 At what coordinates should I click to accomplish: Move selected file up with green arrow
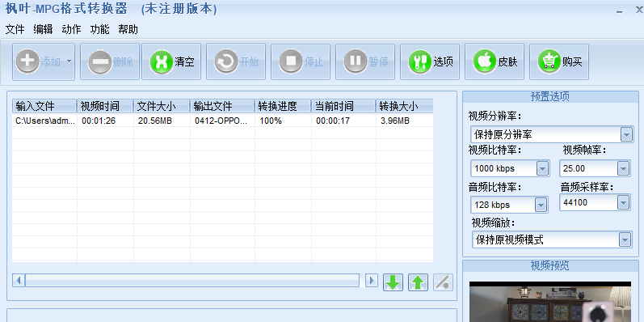click(x=418, y=282)
